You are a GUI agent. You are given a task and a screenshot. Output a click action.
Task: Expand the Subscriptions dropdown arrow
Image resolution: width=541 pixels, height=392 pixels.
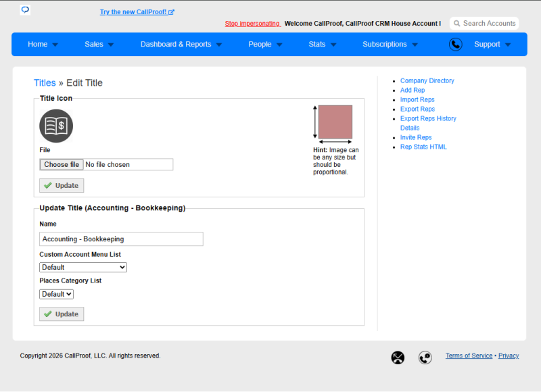tap(415, 45)
